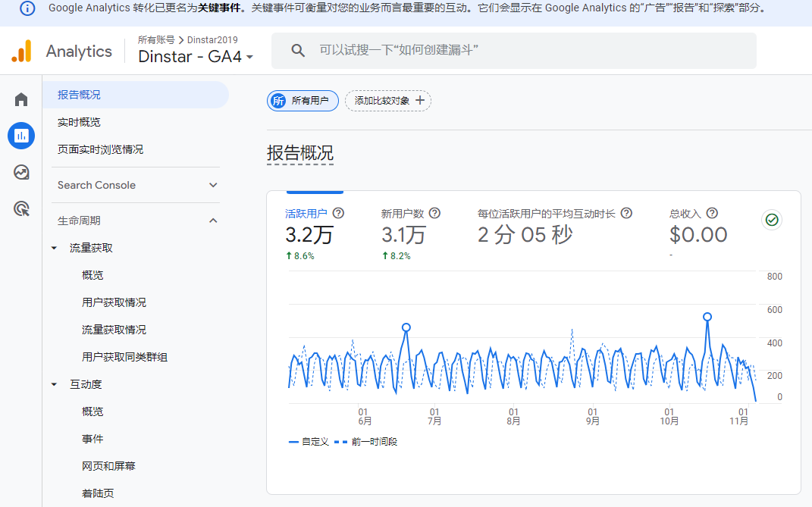812x507 pixels.
Task: Open the Home icon in the left rail
Action: [x=21, y=99]
